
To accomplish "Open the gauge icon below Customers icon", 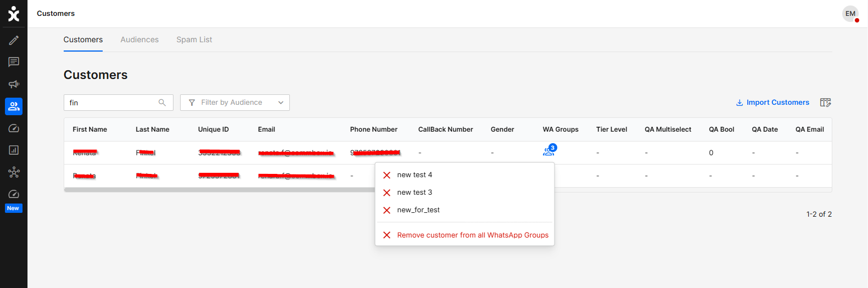I will coord(14,128).
